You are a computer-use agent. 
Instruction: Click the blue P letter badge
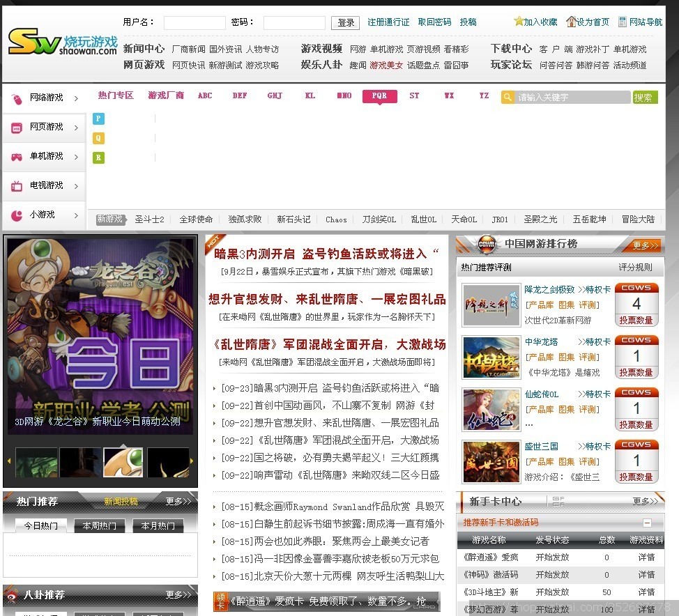point(98,119)
